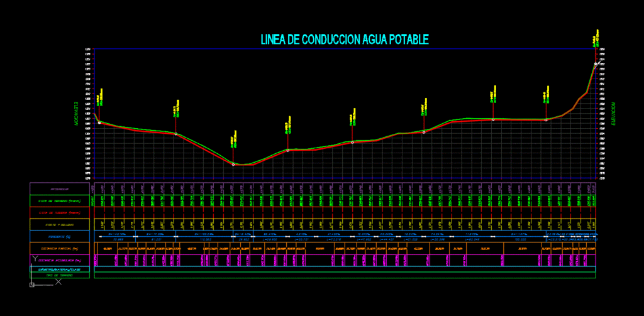Select the TIPO DE TERRENO row header

(60, 275)
